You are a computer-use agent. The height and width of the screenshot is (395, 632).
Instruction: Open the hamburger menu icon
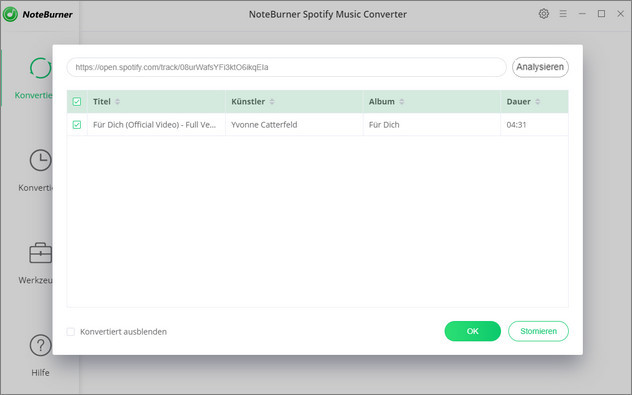pos(563,14)
